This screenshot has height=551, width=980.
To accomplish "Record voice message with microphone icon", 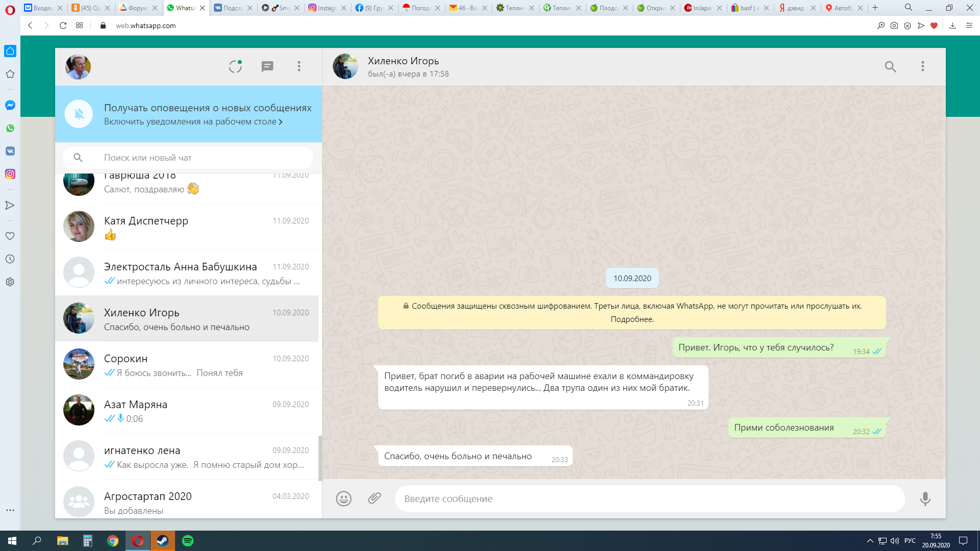I will (925, 498).
